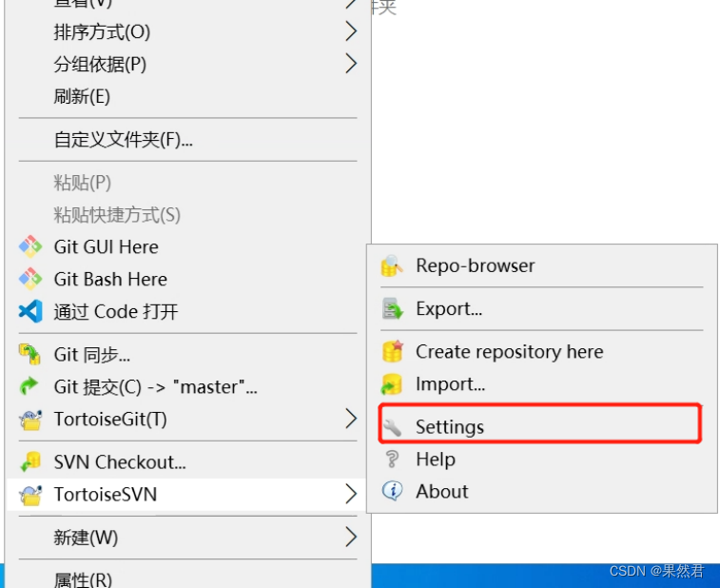The width and height of the screenshot is (720, 588).
Task: Click the Create repository icon
Action: pyautogui.click(x=392, y=351)
